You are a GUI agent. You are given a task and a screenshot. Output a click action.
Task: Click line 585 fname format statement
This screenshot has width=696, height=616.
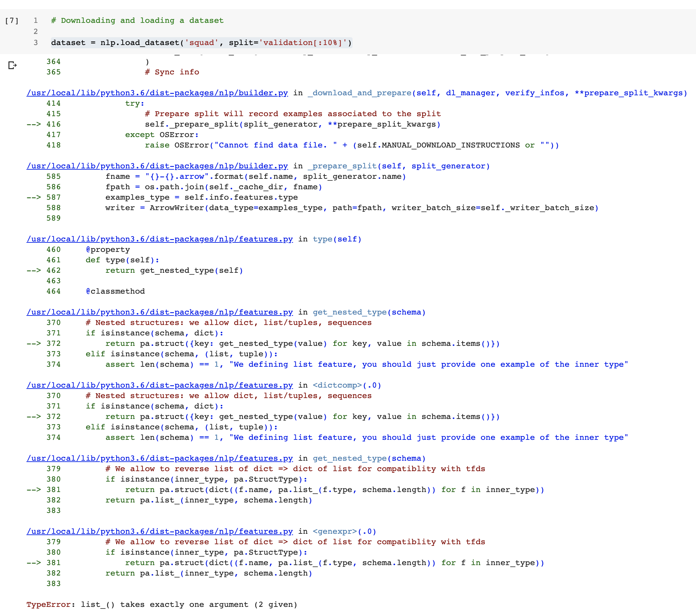[x=255, y=177]
